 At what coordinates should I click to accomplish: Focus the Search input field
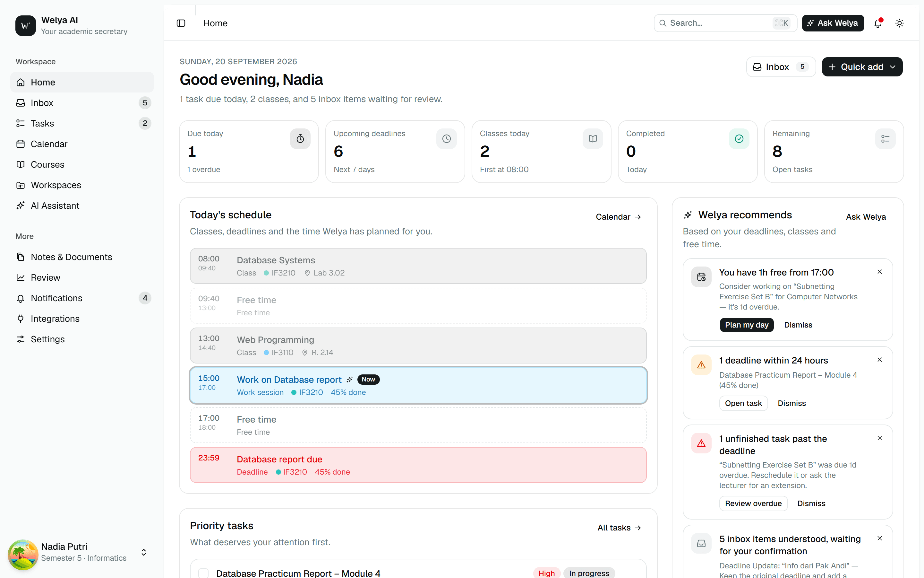pos(725,23)
